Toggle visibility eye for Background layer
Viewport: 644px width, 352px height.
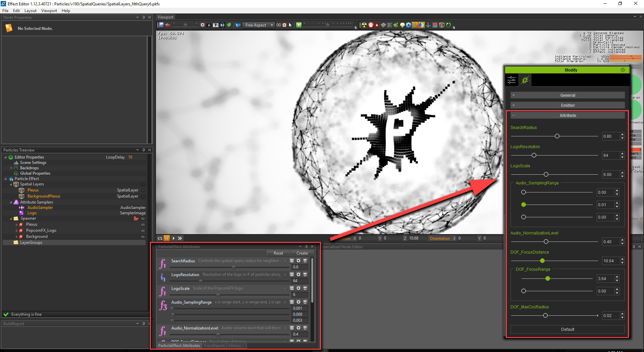(x=143, y=237)
